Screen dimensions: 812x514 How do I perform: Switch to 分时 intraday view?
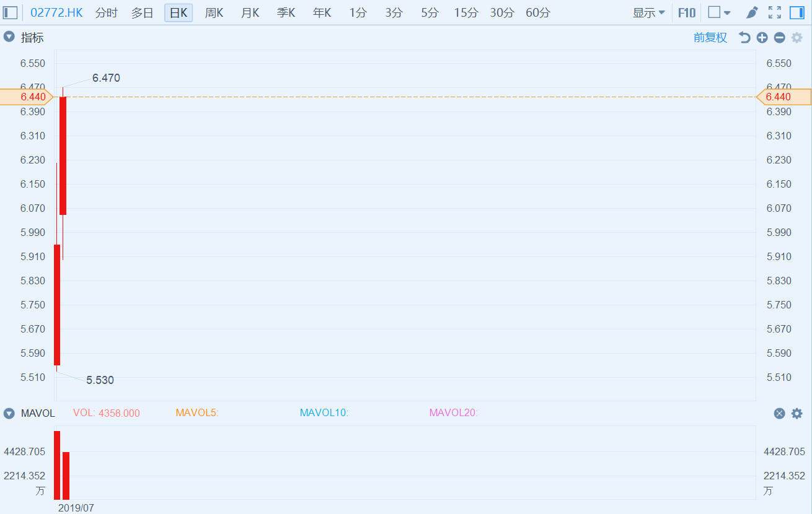[x=107, y=12]
